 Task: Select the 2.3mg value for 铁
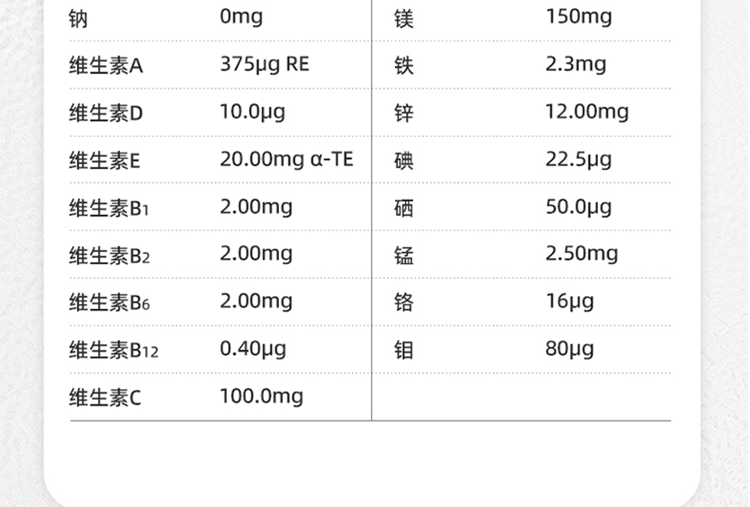click(x=575, y=64)
